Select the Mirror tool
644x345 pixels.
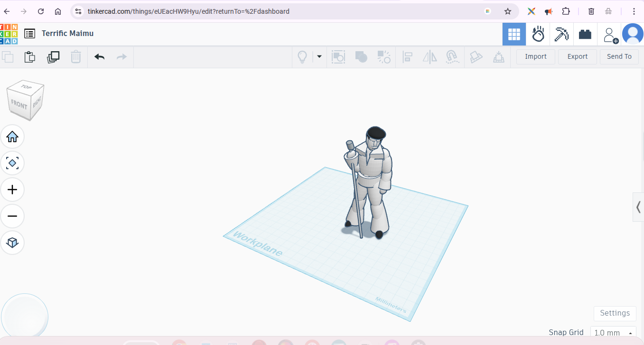tap(430, 57)
